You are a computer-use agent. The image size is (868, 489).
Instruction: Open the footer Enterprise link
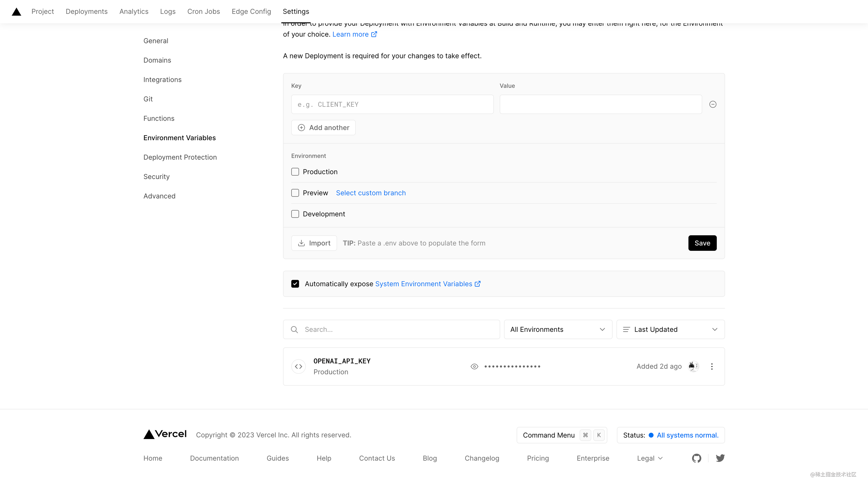(593, 458)
